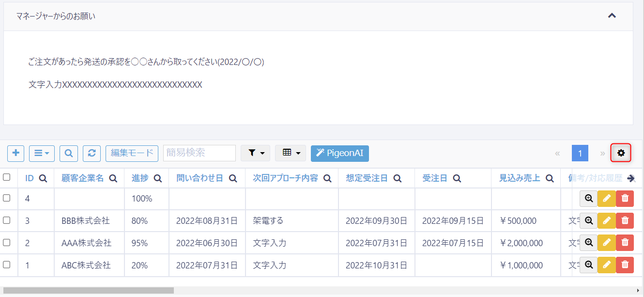Open the gear settings icon
Viewport: 644px width, 297px height.
[621, 153]
